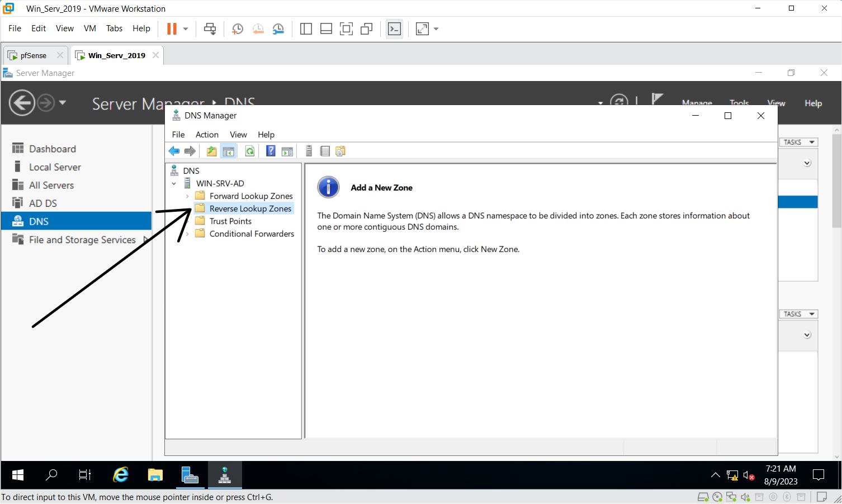Open the VMware snapshot manager
Screen dimensions: 842x504
click(278, 28)
